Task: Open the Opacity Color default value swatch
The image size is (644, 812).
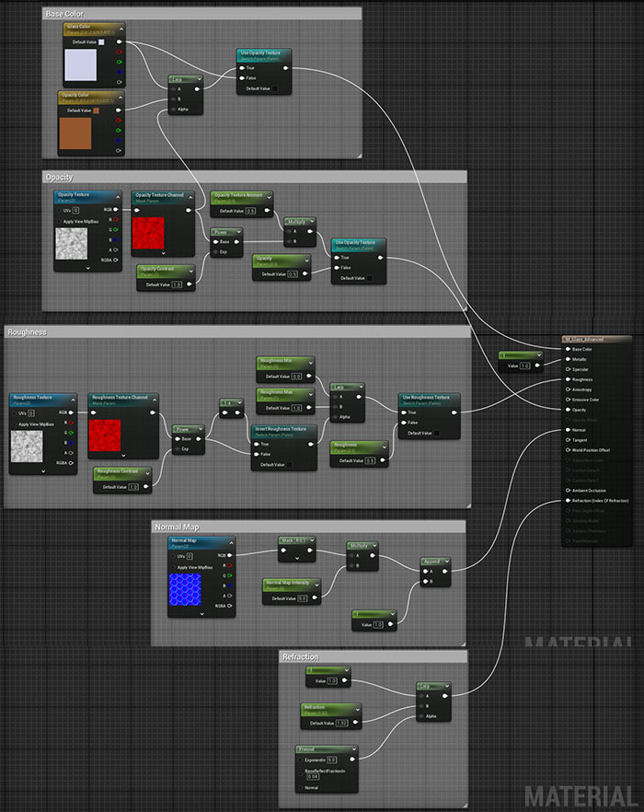Action: point(96,110)
